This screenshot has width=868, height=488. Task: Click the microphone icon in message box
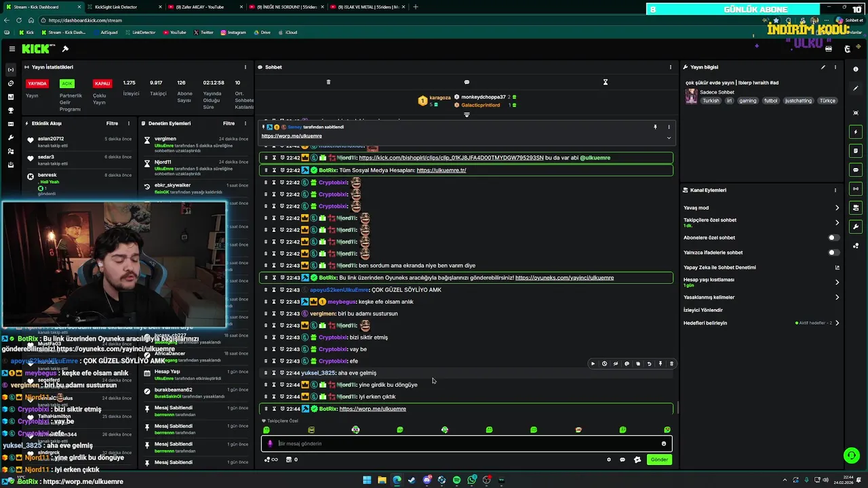(x=270, y=443)
